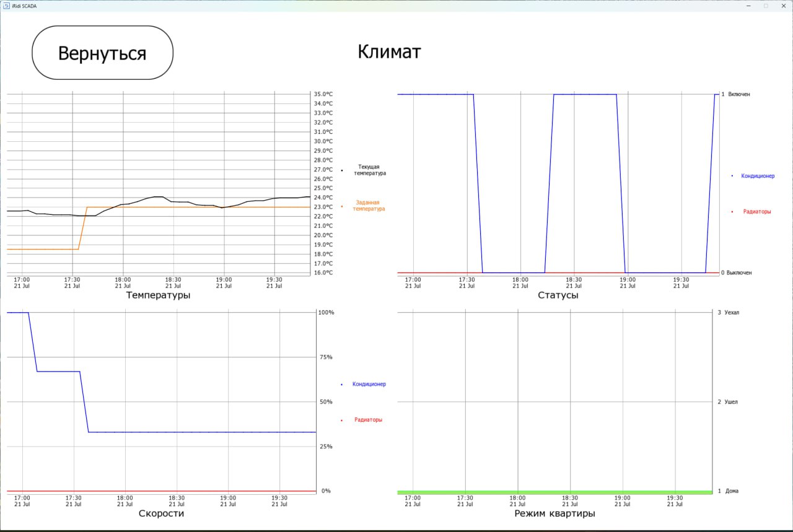Click the Уехал label on mode axis

[732, 313]
